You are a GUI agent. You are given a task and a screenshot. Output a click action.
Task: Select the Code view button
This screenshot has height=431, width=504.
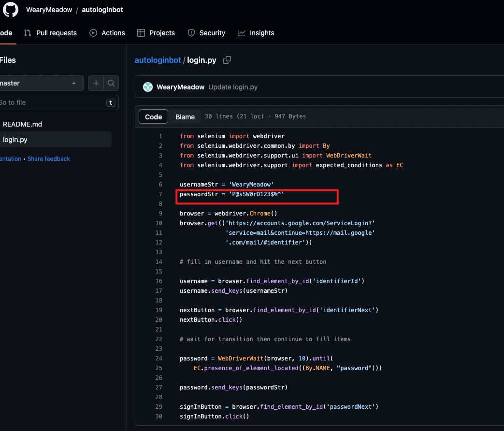(x=153, y=116)
